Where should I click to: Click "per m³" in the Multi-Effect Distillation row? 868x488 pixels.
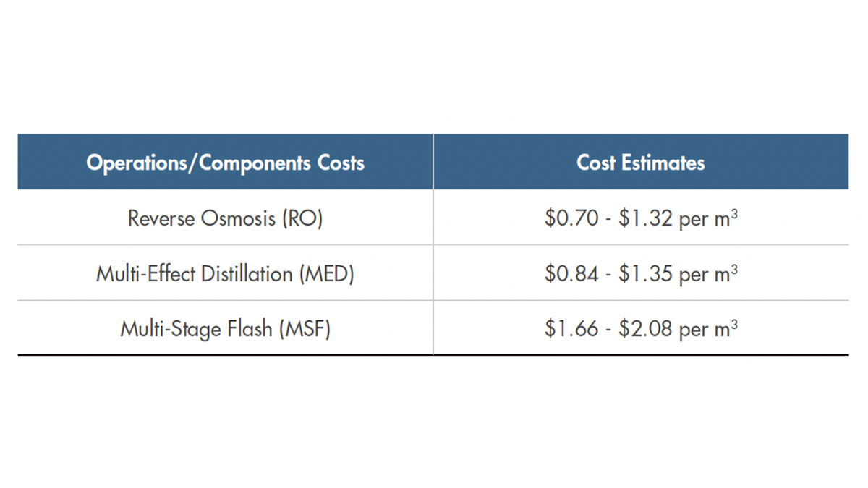[x=708, y=275]
